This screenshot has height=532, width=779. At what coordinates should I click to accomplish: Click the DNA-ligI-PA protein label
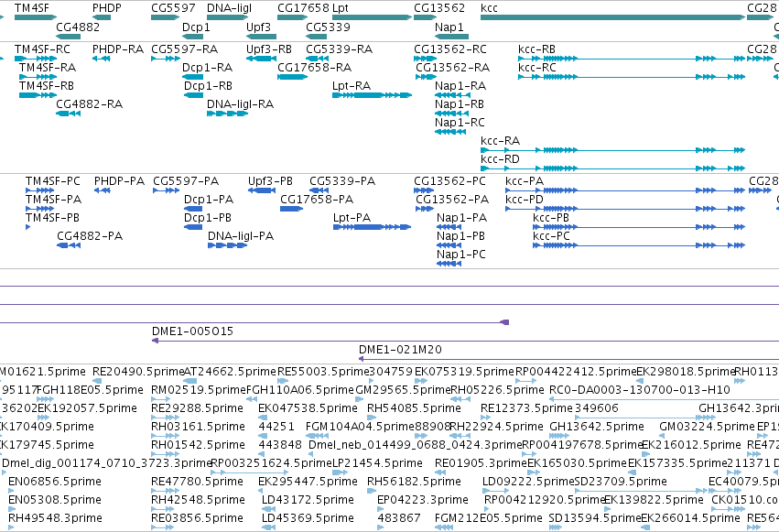[x=241, y=236]
